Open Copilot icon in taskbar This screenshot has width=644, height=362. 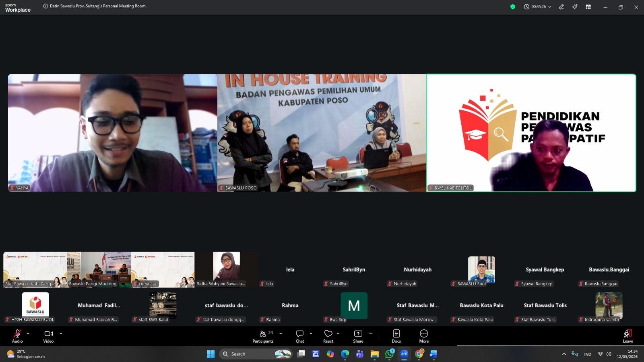[330, 354]
